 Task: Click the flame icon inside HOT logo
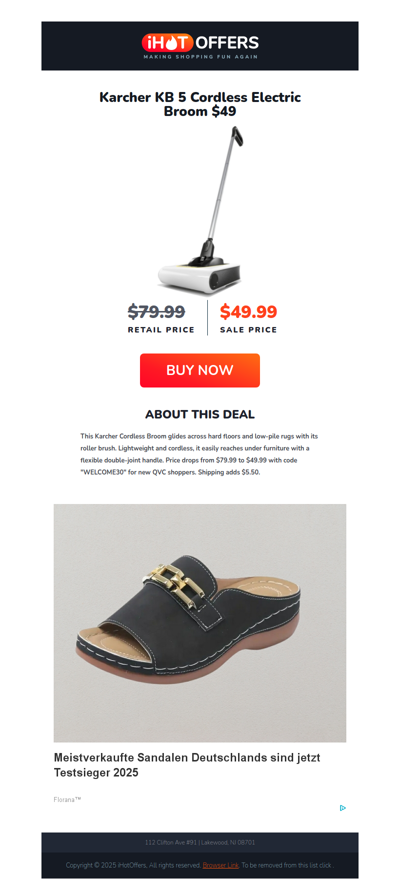[171, 43]
